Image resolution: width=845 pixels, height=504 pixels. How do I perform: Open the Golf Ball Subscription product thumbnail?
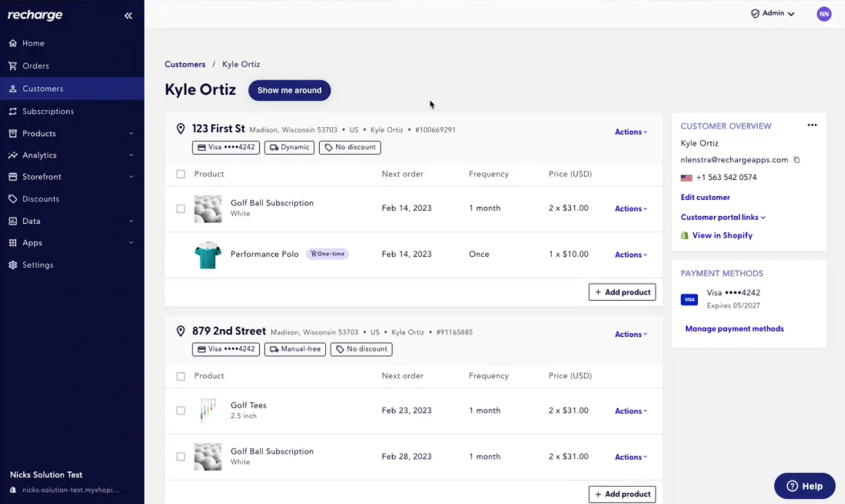pos(207,208)
